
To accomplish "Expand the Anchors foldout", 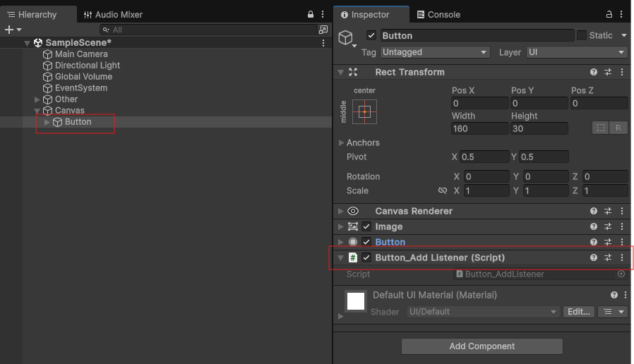I will pyautogui.click(x=341, y=142).
